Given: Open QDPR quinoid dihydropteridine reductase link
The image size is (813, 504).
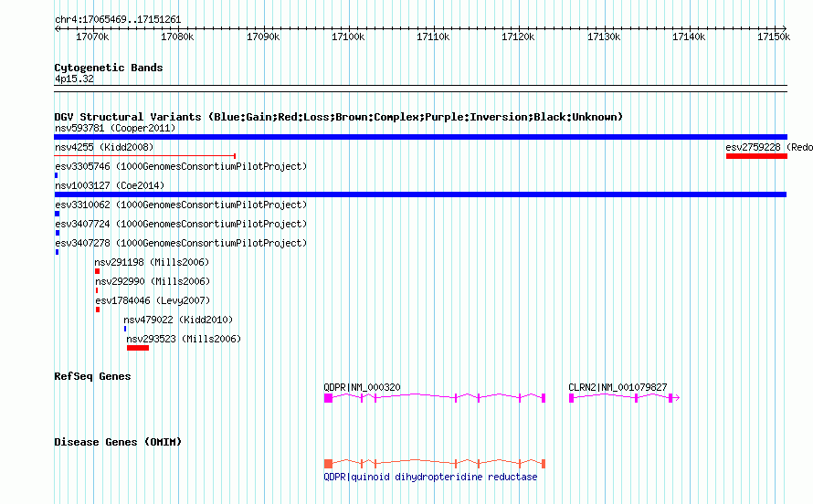Looking at the screenshot, I should pyautogui.click(x=430, y=477).
